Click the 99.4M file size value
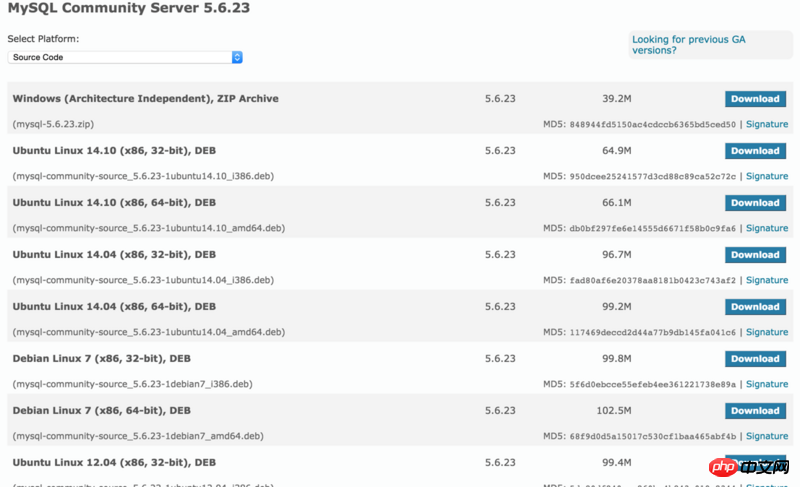The image size is (800, 487). 616,463
